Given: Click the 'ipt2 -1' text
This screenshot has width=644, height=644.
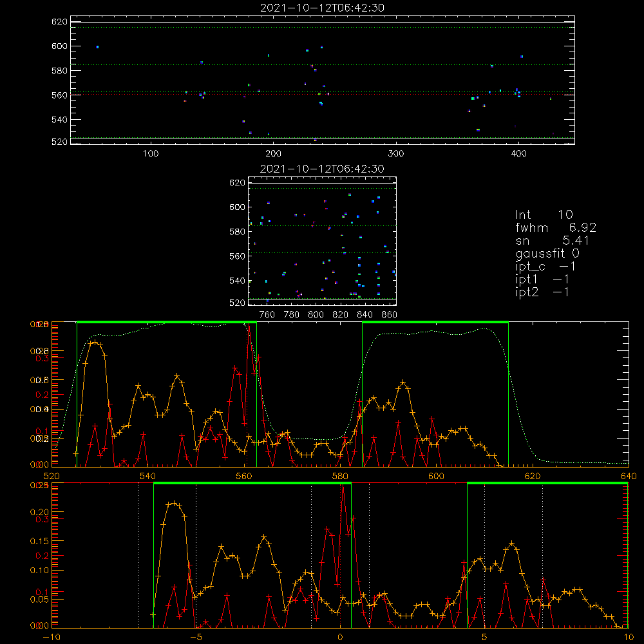Looking at the screenshot, I should point(542,292).
